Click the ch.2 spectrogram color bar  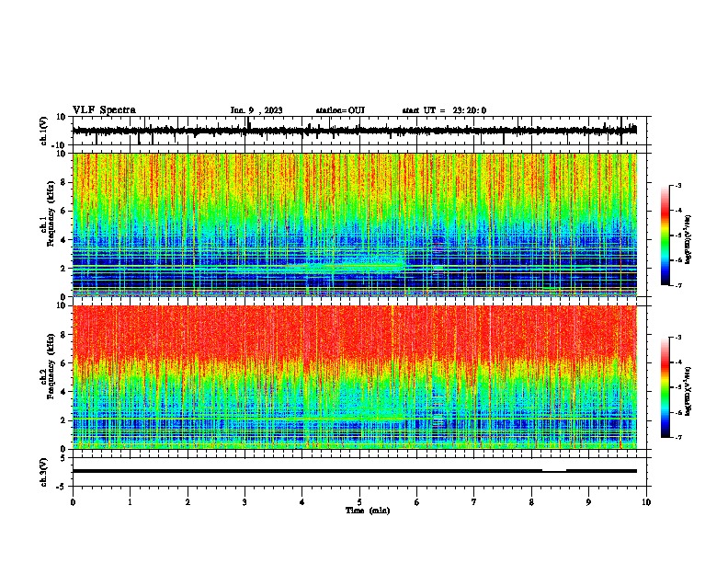pos(665,387)
